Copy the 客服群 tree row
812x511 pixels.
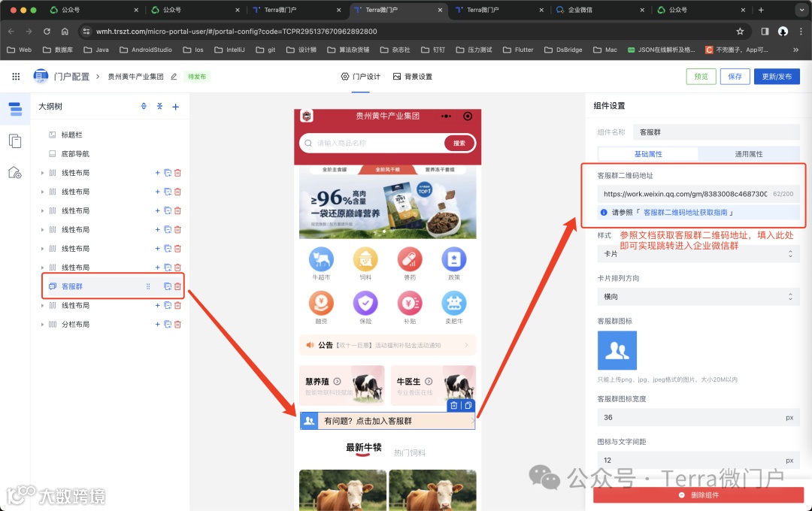168,286
